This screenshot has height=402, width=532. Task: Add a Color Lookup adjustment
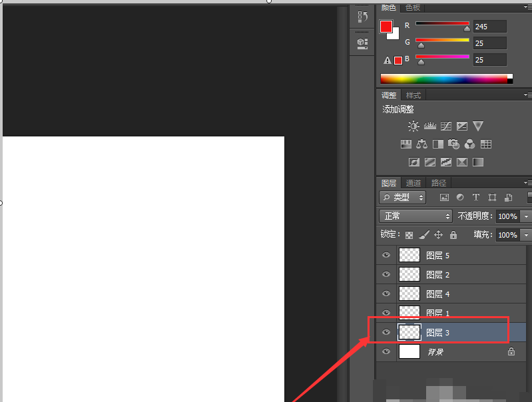tap(486, 144)
